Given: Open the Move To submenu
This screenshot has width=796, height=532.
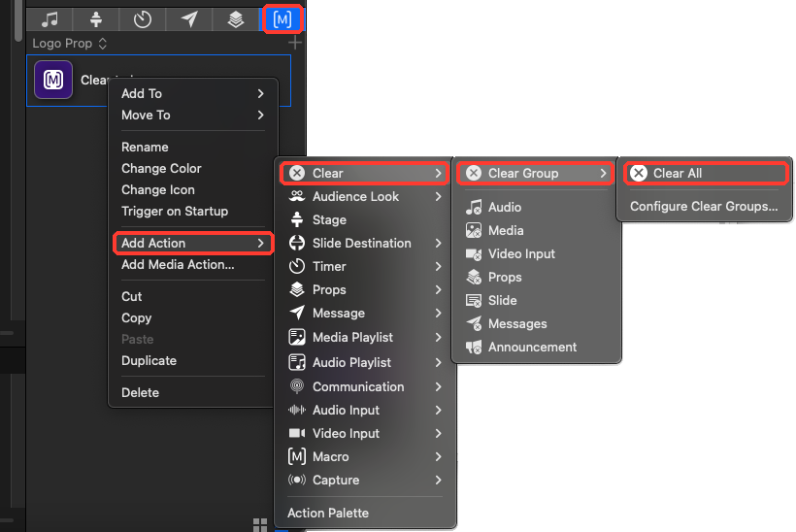Looking at the screenshot, I should (x=193, y=115).
